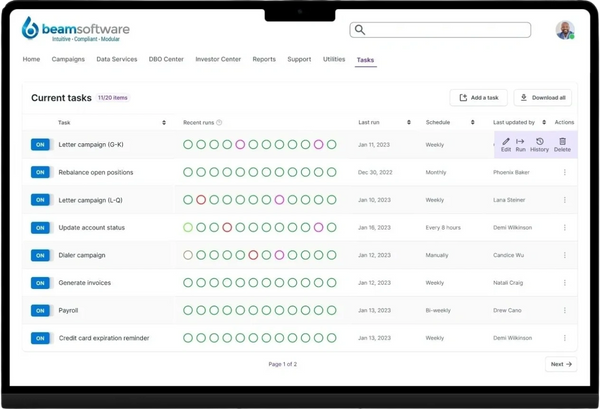Viewport: 600px width, 409px height.
Task: Sort by the Task column arrows
Action: [164, 123]
